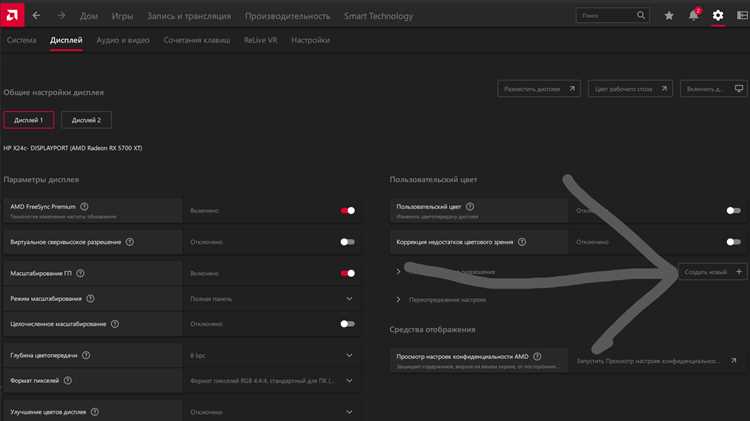
Task: Click HP X24c- DISPLAYPORT display name text
Action: point(73,148)
